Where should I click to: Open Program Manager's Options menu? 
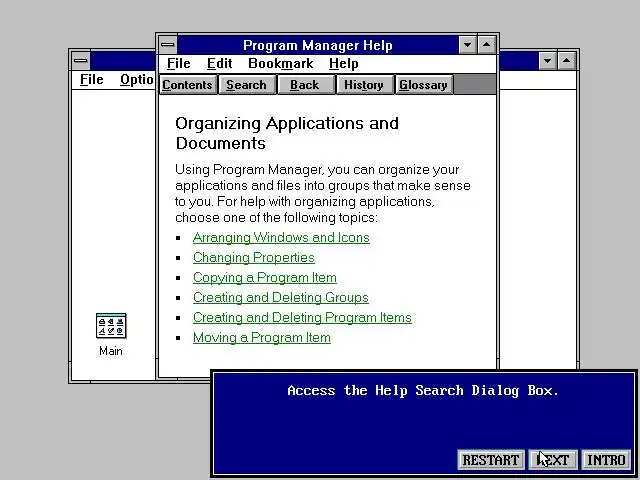click(x=136, y=80)
